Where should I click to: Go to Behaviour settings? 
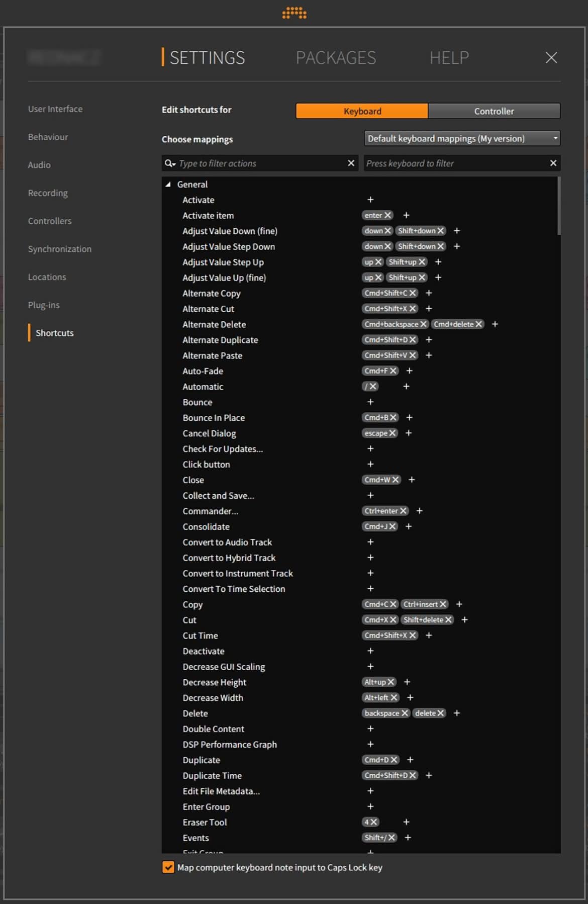coord(48,137)
